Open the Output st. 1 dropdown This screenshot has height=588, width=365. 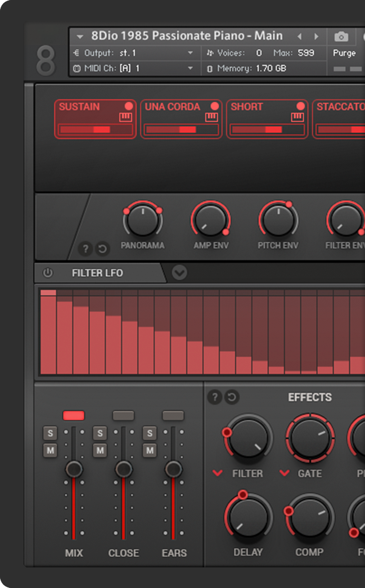tap(190, 53)
